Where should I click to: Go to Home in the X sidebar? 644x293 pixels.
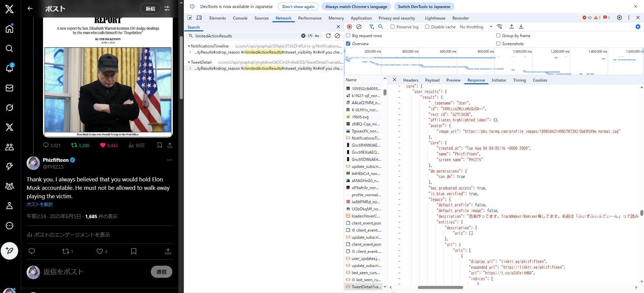coord(9,29)
